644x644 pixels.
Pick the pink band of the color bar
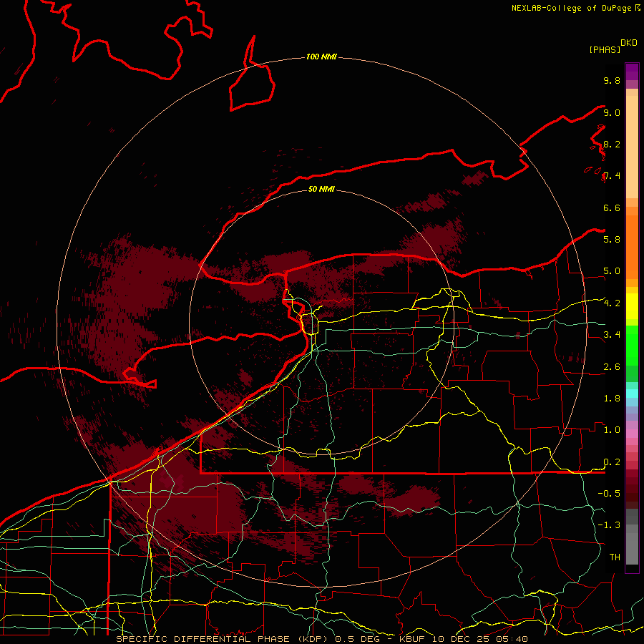[632, 434]
